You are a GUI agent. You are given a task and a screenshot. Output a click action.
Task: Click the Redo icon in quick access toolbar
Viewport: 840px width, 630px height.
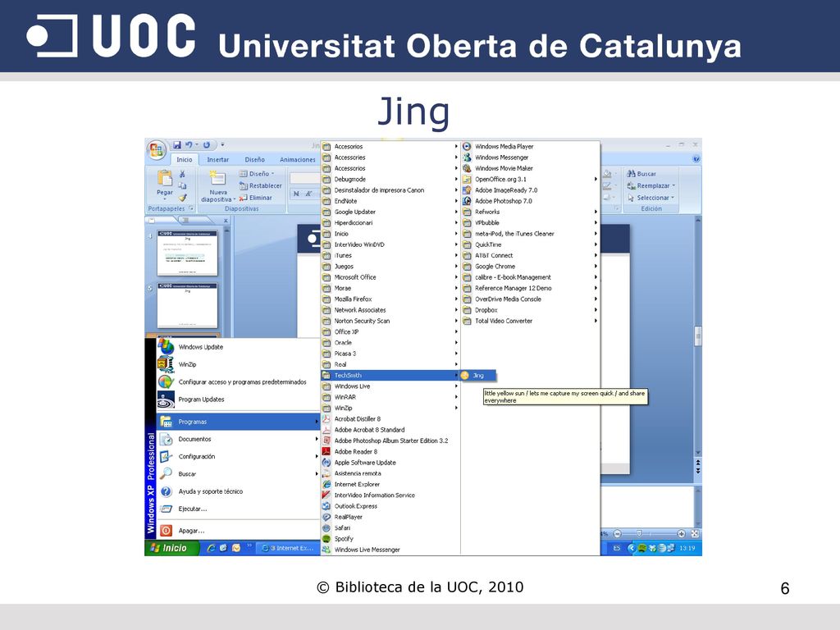[x=207, y=144]
